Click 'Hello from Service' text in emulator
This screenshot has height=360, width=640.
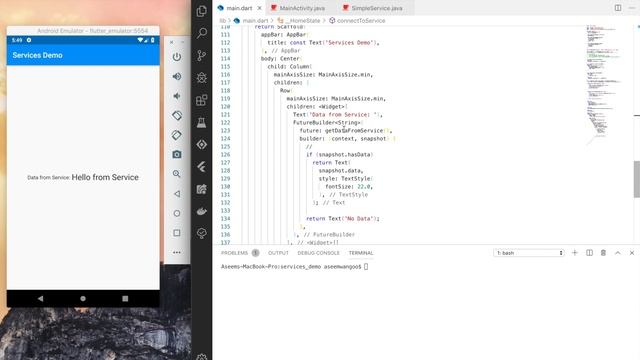105,177
